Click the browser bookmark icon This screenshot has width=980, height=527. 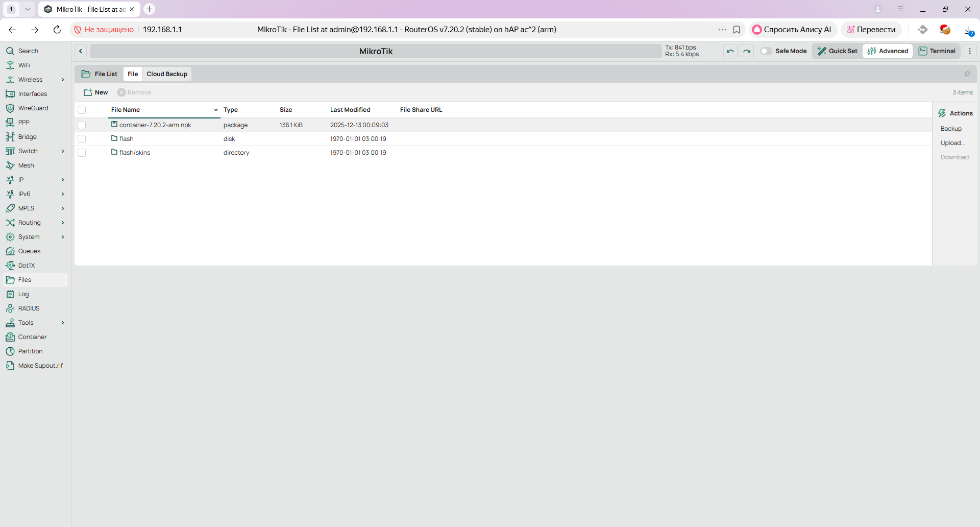737,30
